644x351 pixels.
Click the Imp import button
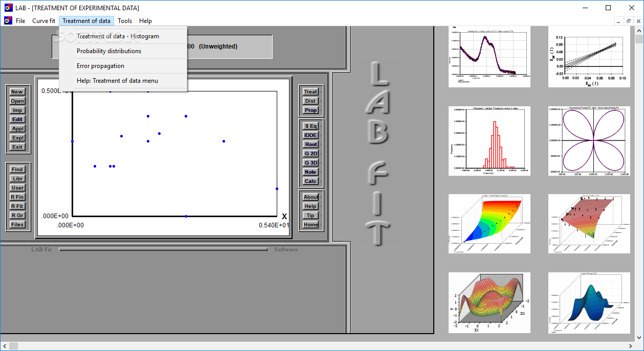pyautogui.click(x=17, y=110)
